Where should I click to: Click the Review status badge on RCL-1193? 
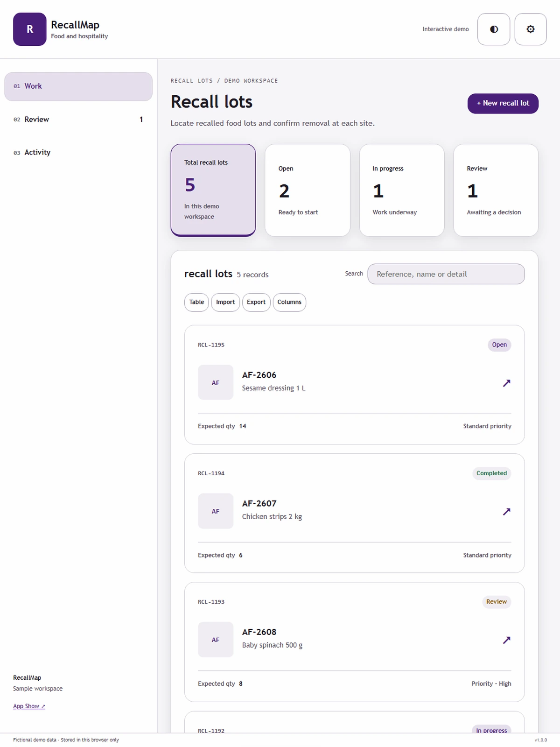pyautogui.click(x=497, y=602)
